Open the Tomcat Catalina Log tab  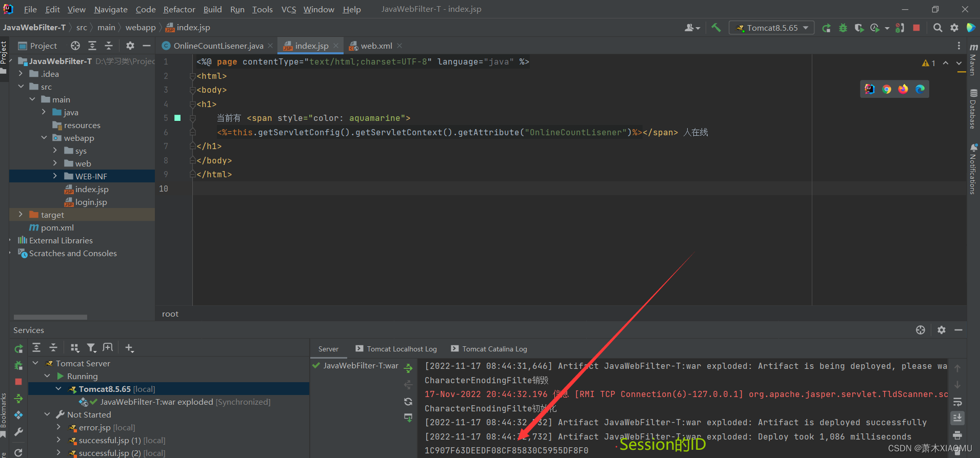pyautogui.click(x=489, y=349)
